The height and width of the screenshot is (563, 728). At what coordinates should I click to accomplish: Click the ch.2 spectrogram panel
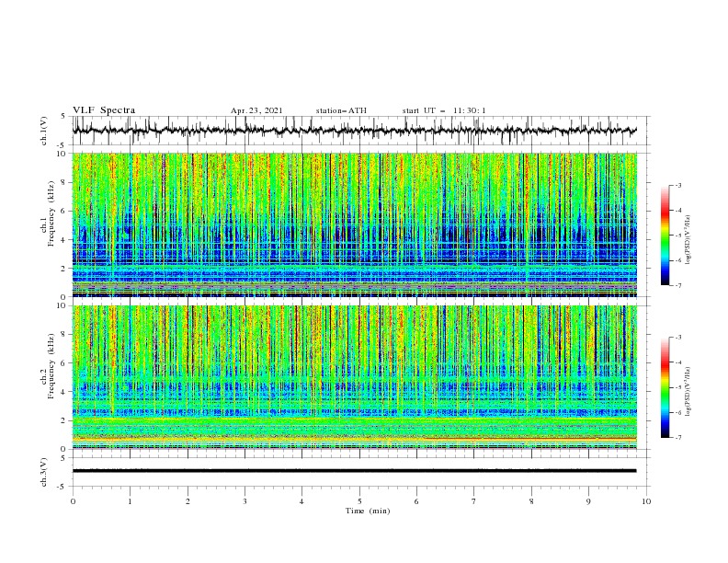(x=354, y=377)
